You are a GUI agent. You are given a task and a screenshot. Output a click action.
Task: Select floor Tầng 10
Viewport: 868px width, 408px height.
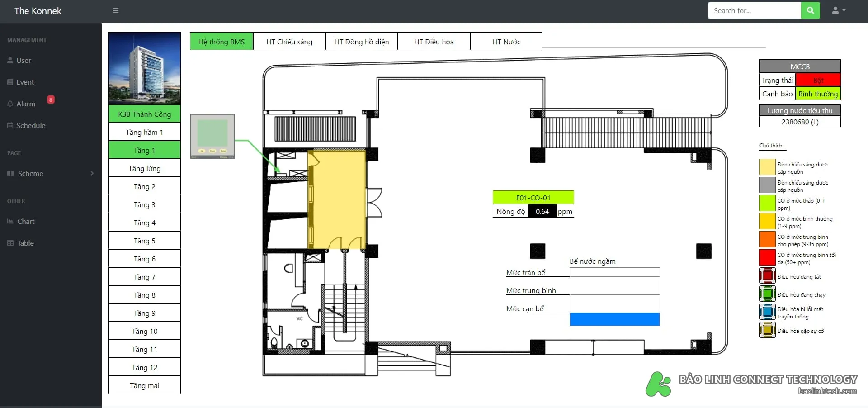[x=145, y=331]
